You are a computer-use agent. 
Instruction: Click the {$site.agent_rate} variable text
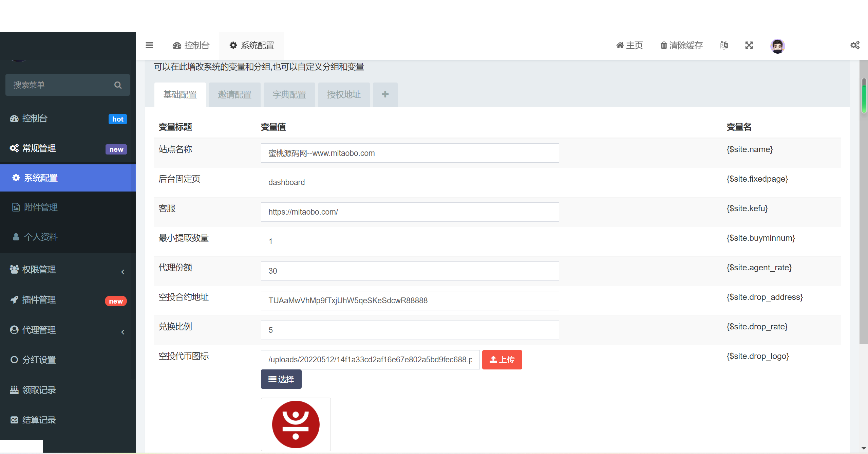(x=759, y=267)
